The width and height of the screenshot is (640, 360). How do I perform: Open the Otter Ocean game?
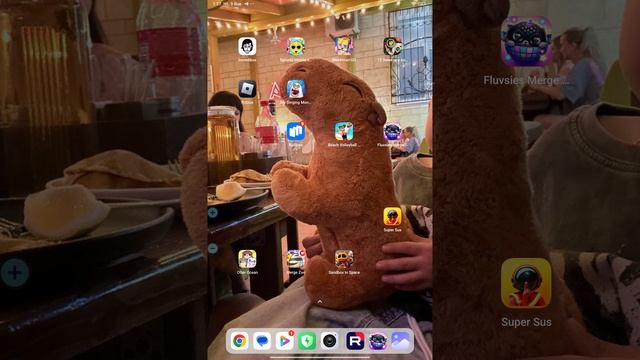pyautogui.click(x=247, y=259)
